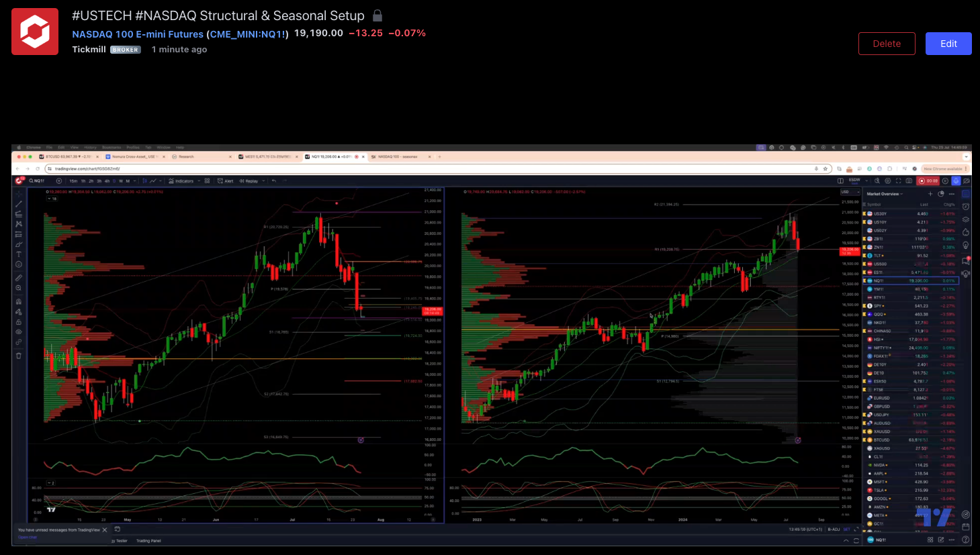Open the ideas lightbulb sidebar icon

coord(966,245)
